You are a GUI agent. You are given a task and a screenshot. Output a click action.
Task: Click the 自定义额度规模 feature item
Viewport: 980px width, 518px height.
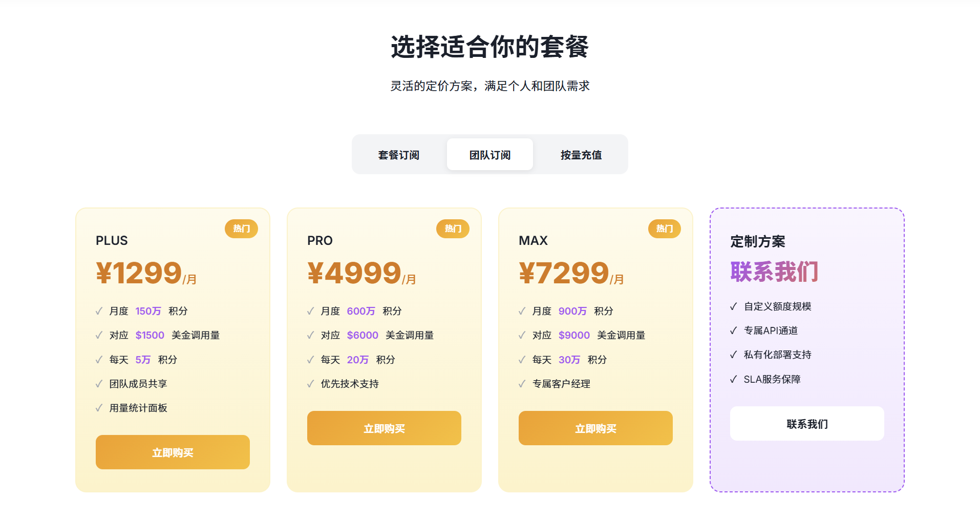778,306
